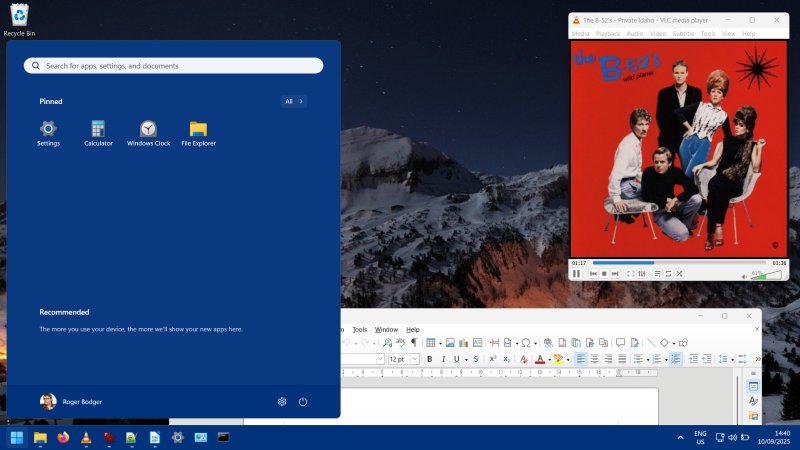Toggle VLC loop repeat mode

667,273
